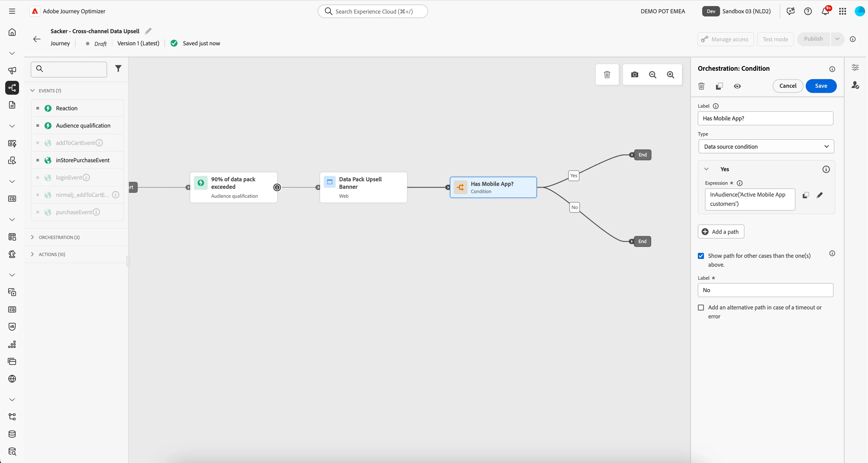Edit journey name with pencil icon
This screenshot has width=868, height=463.
click(x=148, y=31)
